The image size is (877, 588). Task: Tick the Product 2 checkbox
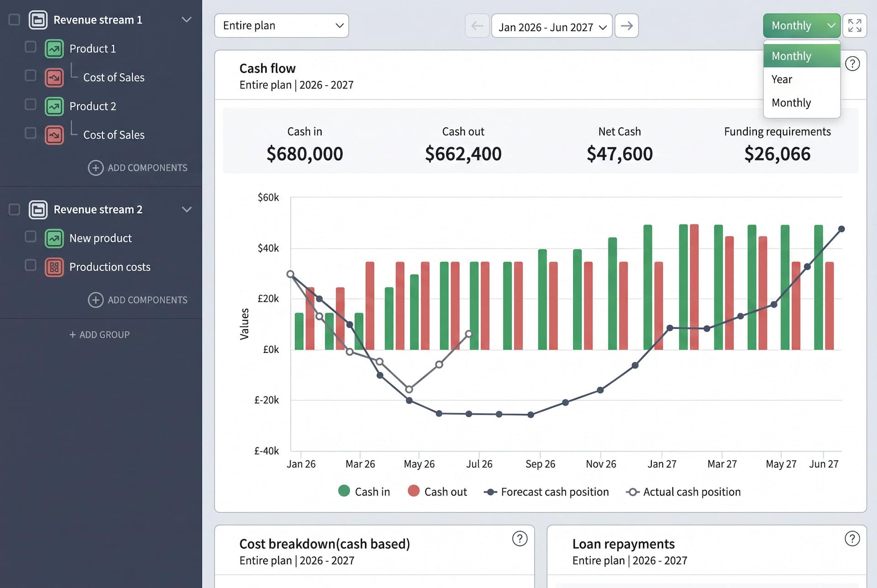(31, 105)
